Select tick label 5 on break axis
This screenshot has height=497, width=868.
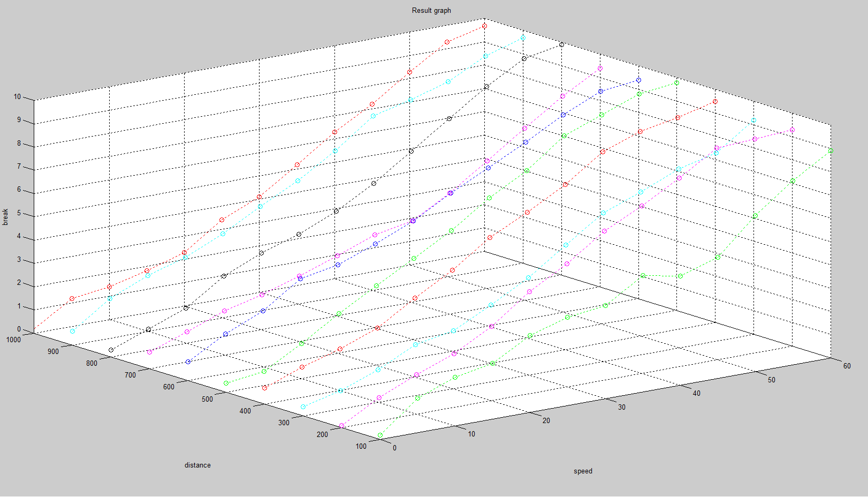point(19,213)
